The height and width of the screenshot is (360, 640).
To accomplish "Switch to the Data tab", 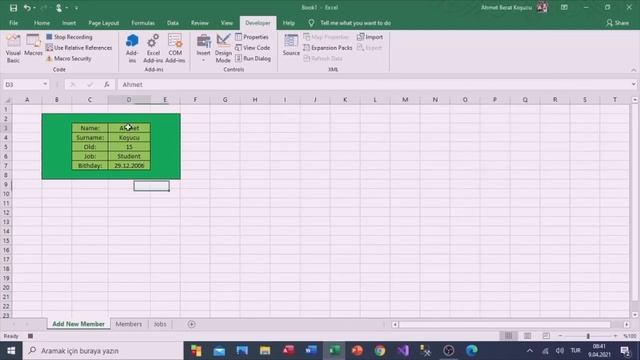I will point(173,23).
